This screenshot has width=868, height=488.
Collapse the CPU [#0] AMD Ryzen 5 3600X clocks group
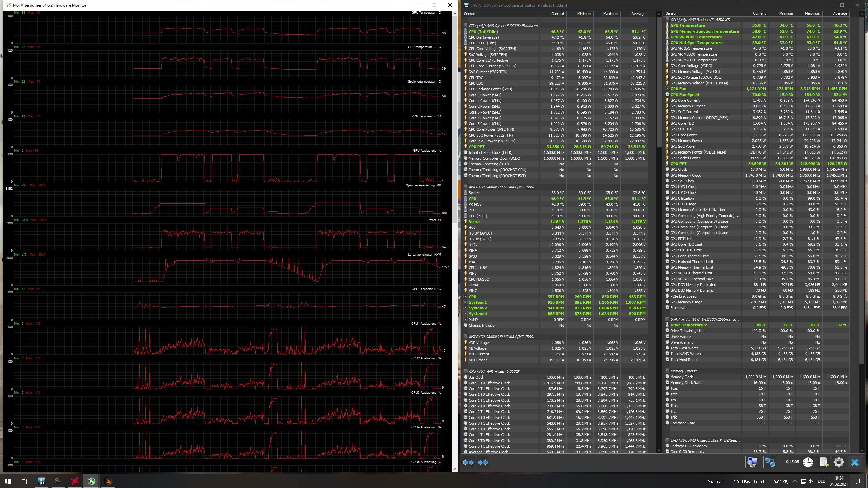pos(466,371)
